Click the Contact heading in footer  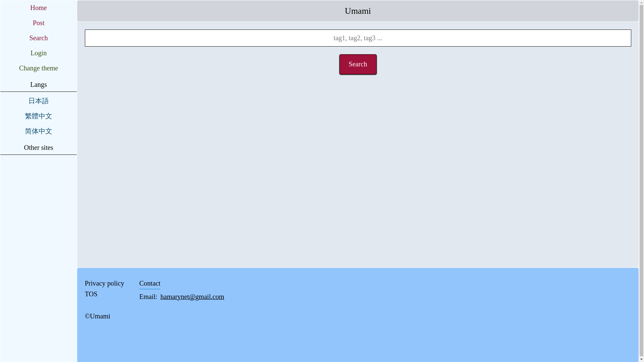coord(150,283)
